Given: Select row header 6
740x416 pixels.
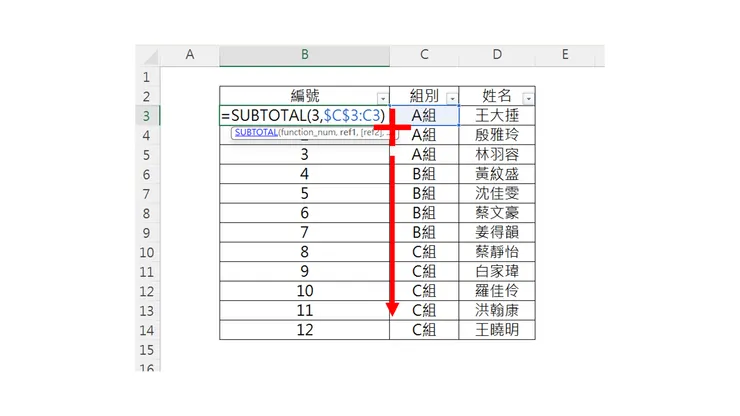Looking at the screenshot, I should click(147, 174).
